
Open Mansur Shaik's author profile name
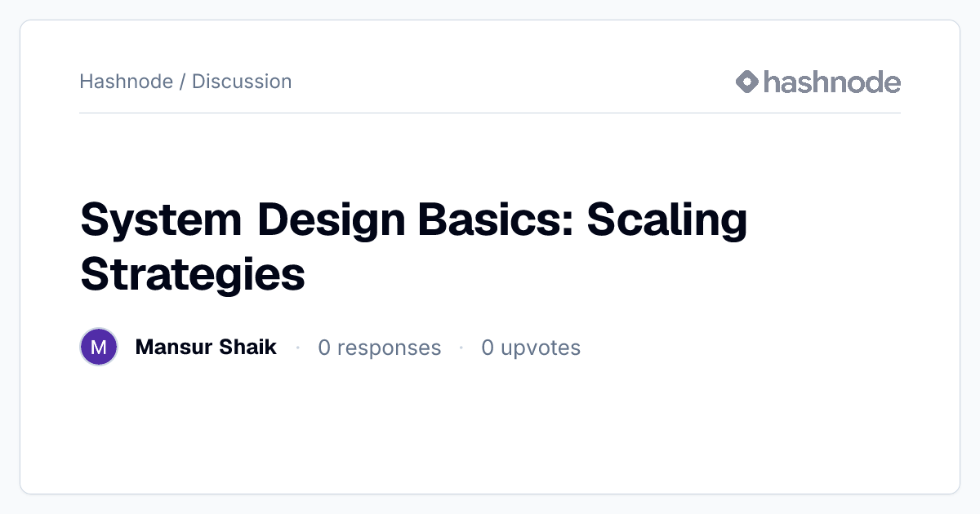click(x=206, y=348)
